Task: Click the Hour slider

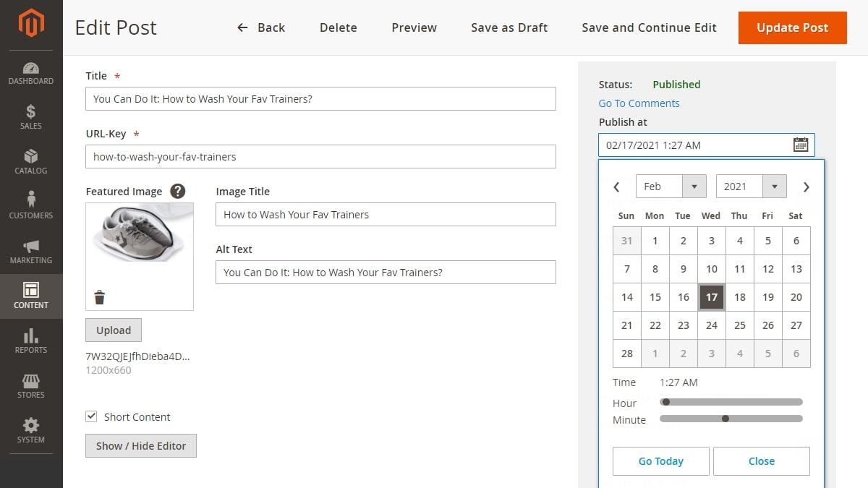Action: tap(731, 402)
